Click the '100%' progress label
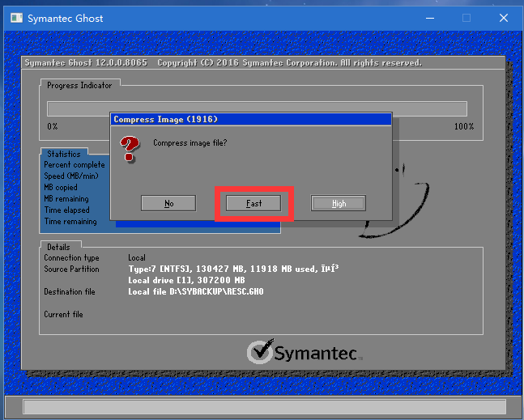524x420 pixels. pos(464,126)
